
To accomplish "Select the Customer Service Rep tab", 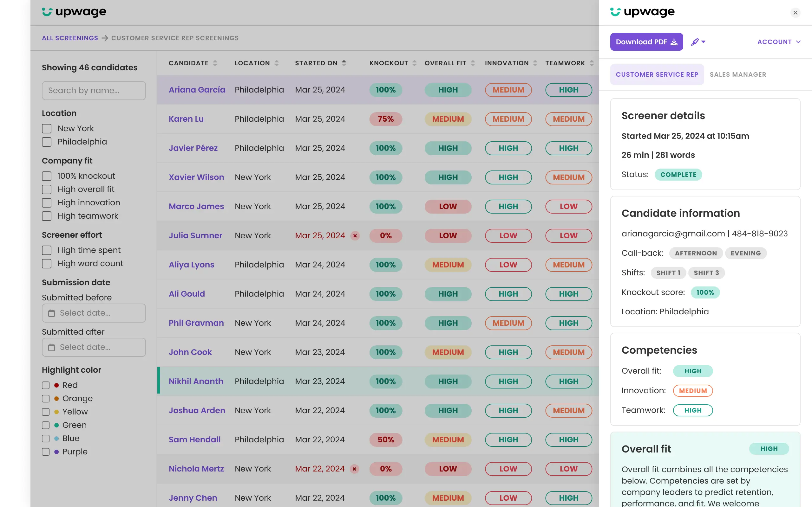I will 657,74.
